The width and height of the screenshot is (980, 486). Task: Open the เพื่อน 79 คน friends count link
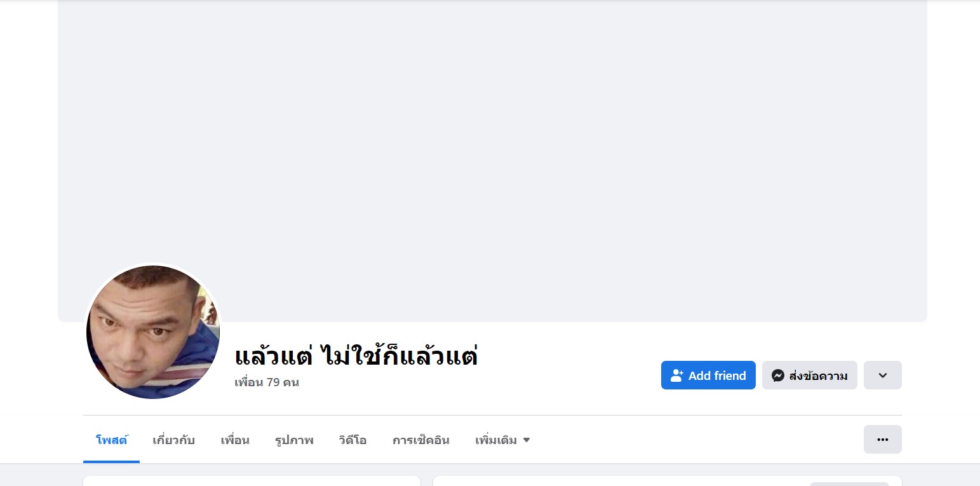pyautogui.click(x=267, y=382)
